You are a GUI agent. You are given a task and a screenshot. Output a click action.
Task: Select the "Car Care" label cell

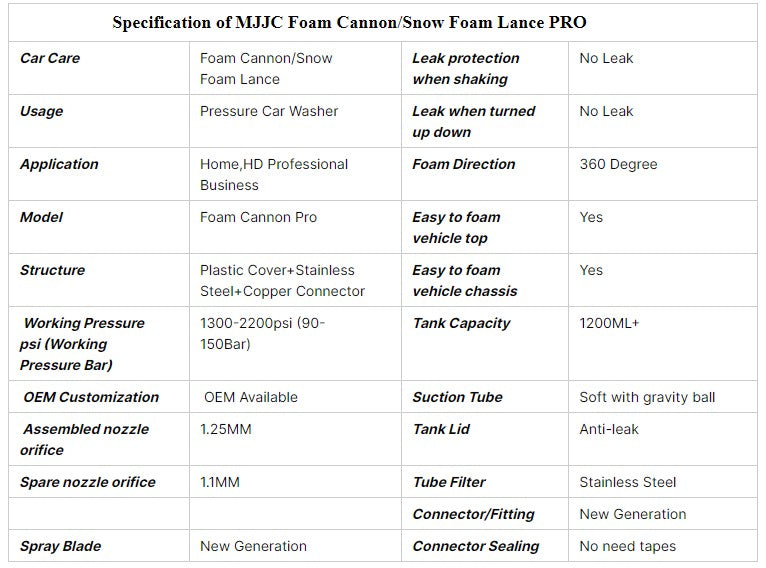tap(50, 58)
